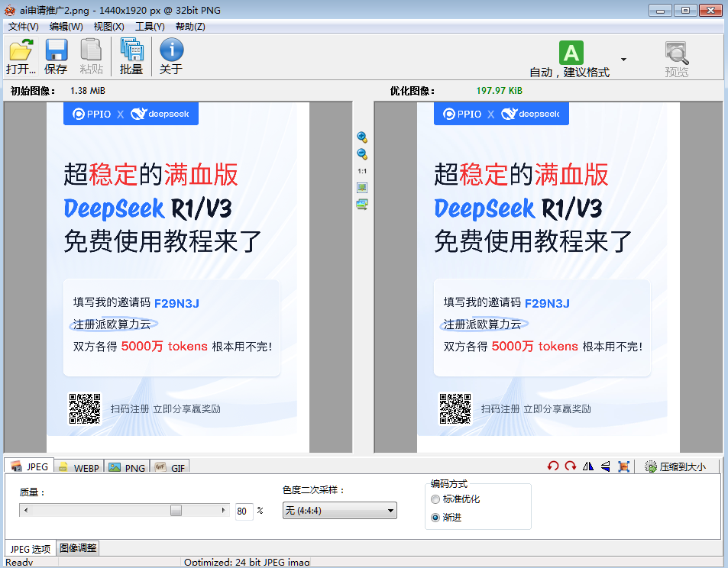This screenshot has height=568, width=728.
Task: Click the 批量 batch processing toolbar icon
Action: click(132, 55)
